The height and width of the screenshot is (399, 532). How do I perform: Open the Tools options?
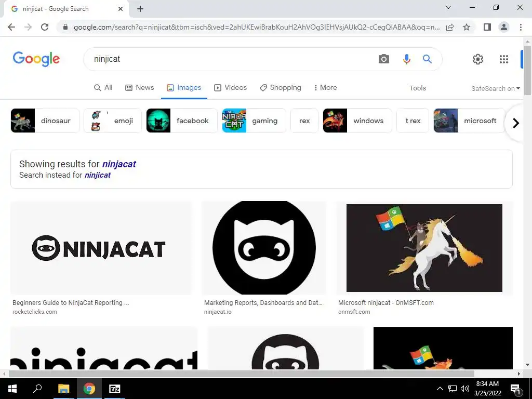pyautogui.click(x=418, y=88)
